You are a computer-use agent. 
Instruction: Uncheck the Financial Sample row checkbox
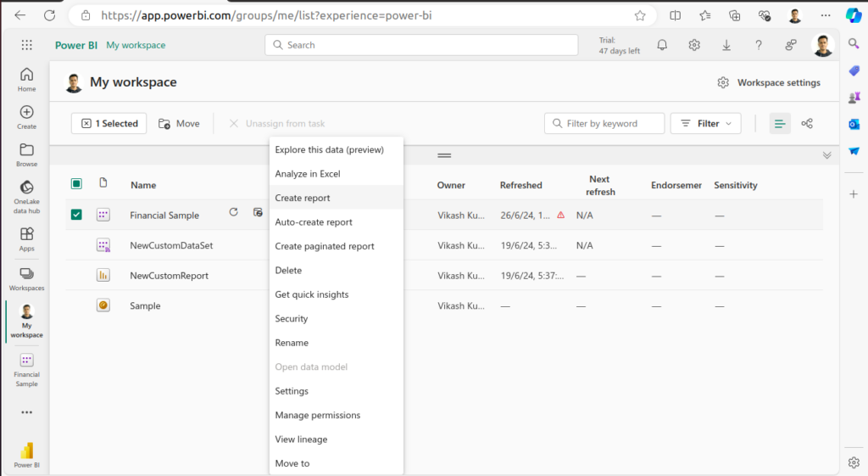(76, 215)
